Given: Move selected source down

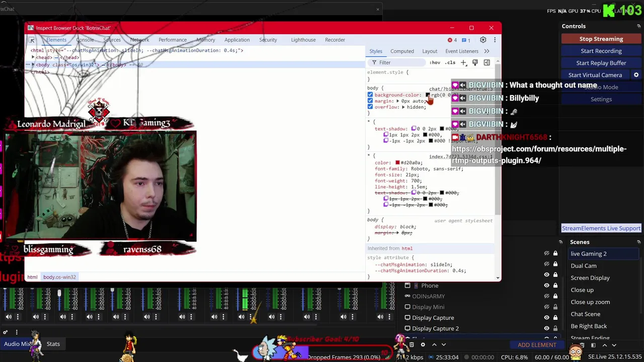Looking at the screenshot, I should (x=444, y=345).
